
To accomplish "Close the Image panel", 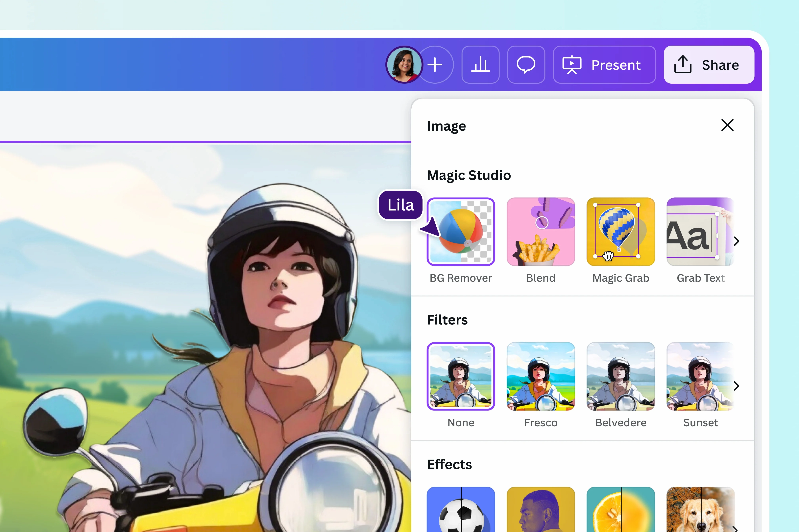I will coord(727,125).
